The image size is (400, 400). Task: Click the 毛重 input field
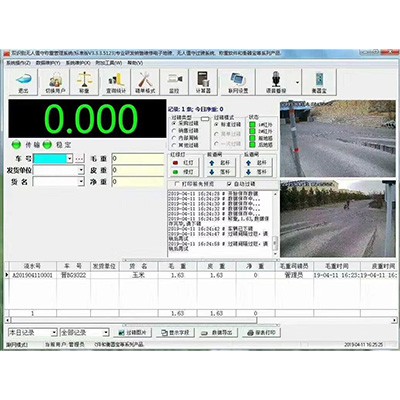138,159
